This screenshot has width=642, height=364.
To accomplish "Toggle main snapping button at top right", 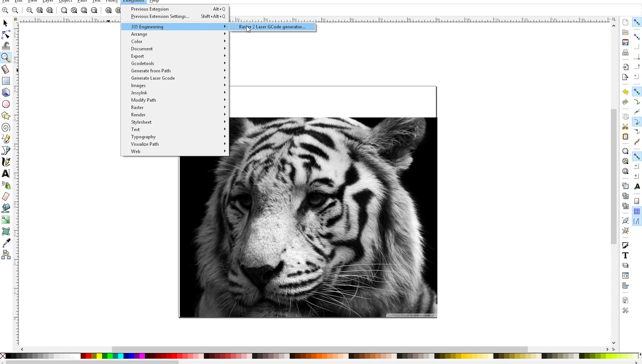I will pos(637,22).
